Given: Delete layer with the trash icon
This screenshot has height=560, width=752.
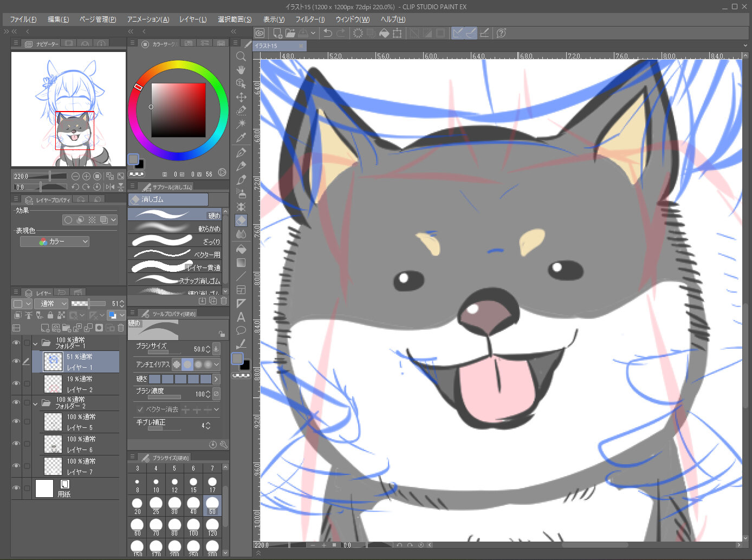Looking at the screenshot, I should pos(121,328).
